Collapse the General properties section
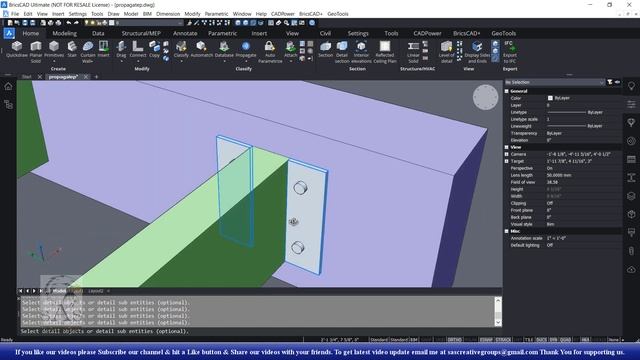 507,91
